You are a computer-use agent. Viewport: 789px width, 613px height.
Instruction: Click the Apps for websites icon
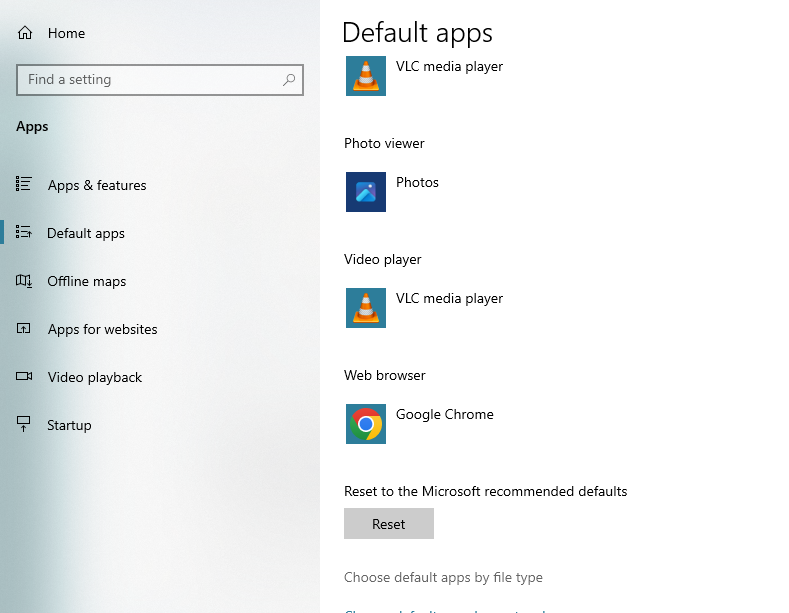click(24, 329)
